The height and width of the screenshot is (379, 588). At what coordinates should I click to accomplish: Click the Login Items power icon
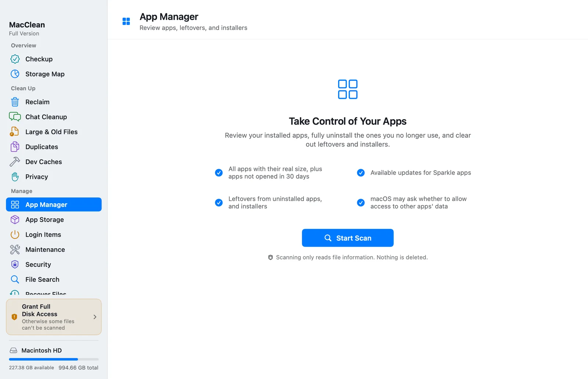pos(15,235)
